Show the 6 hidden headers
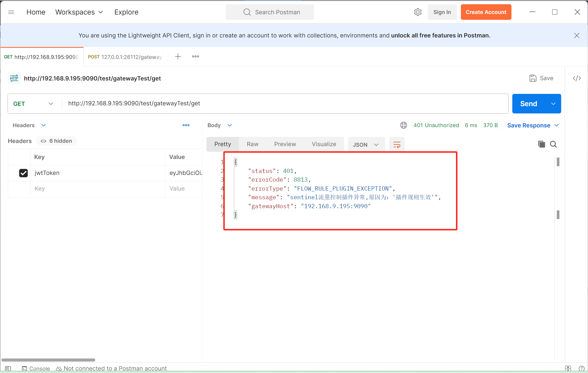Screen dimensions: 588x373 (56, 141)
